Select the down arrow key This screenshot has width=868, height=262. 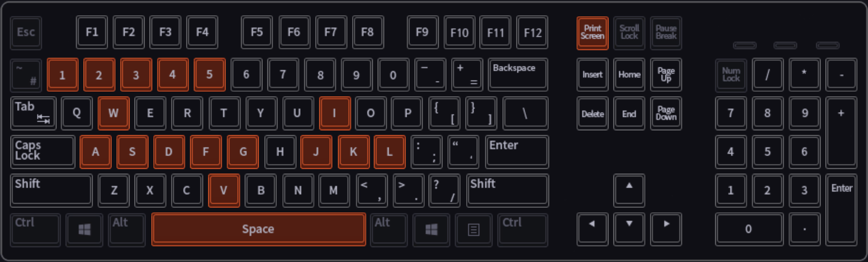(x=629, y=229)
